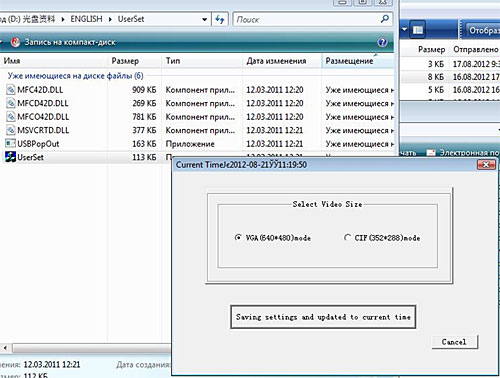Select CIF (352*288) mode radio button
The width and height of the screenshot is (500, 378).
pyautogui.click(x=347, y=238)
